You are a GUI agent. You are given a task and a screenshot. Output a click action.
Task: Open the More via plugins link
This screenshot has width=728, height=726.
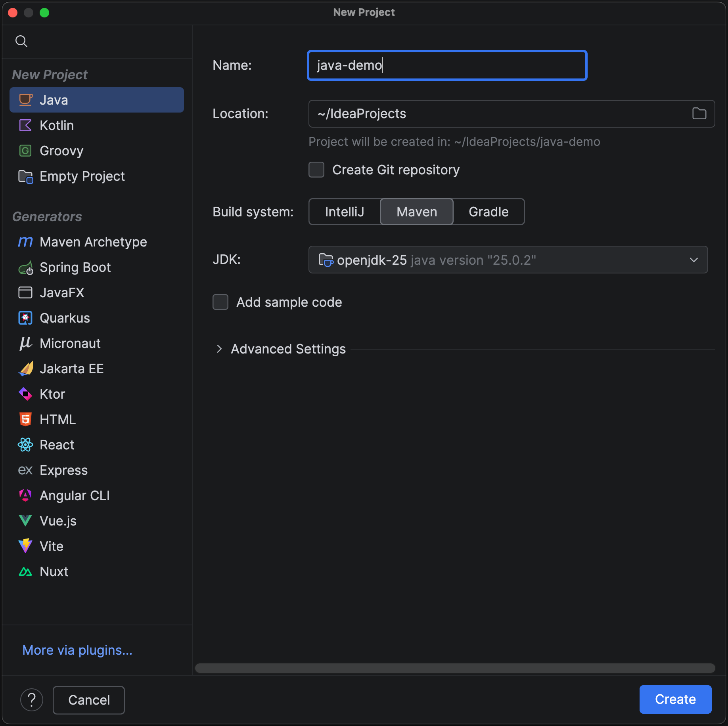(77, 650)
